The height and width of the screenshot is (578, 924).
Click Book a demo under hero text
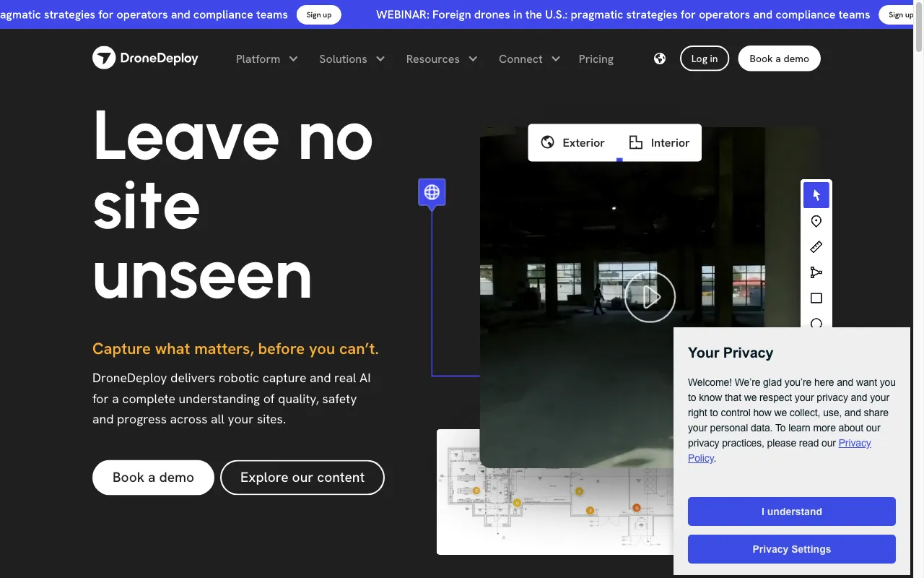tap(153, 478)
